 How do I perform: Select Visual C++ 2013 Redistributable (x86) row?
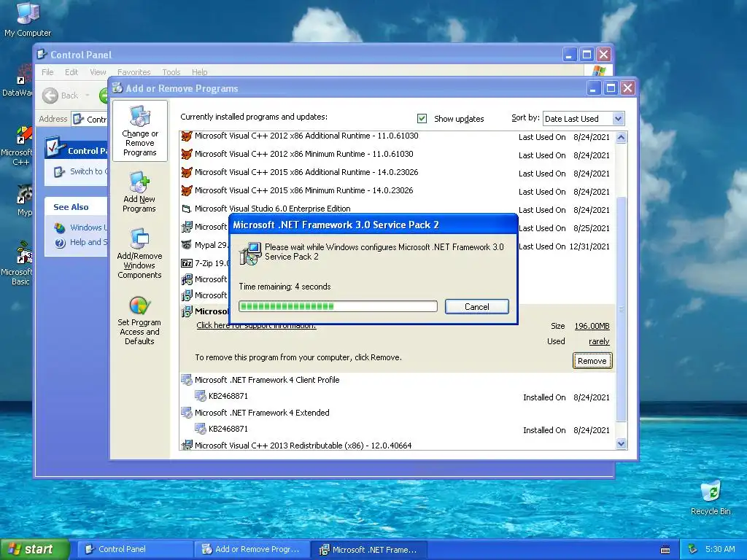tap(398, 446)
